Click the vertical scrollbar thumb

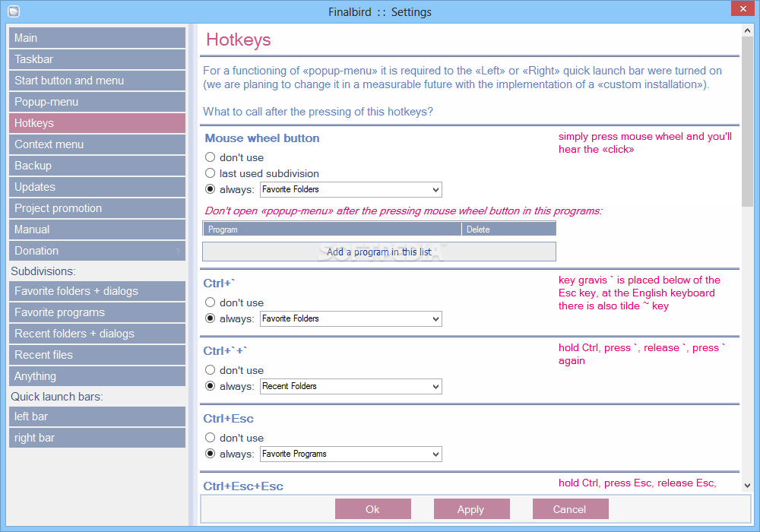747,121
